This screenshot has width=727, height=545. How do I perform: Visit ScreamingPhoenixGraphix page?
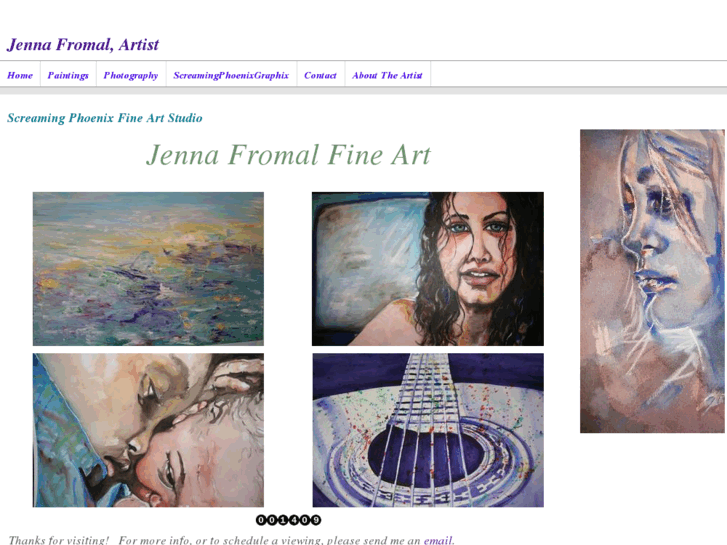[231, 75]
